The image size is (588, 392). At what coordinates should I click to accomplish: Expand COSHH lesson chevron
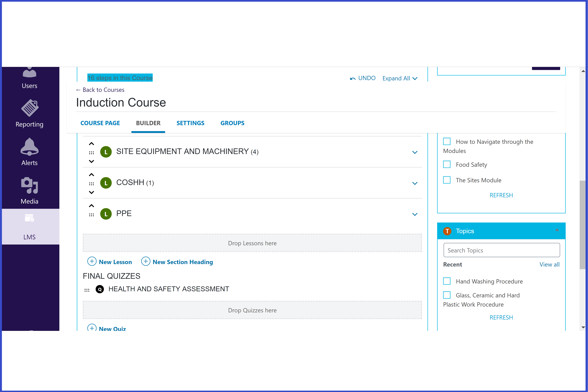pos(415,183)
